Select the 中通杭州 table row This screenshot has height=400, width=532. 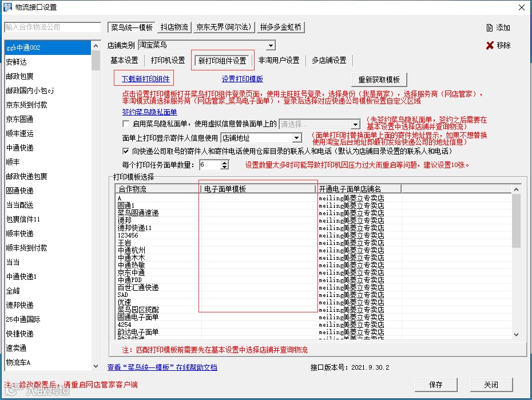tap(313, 251)
